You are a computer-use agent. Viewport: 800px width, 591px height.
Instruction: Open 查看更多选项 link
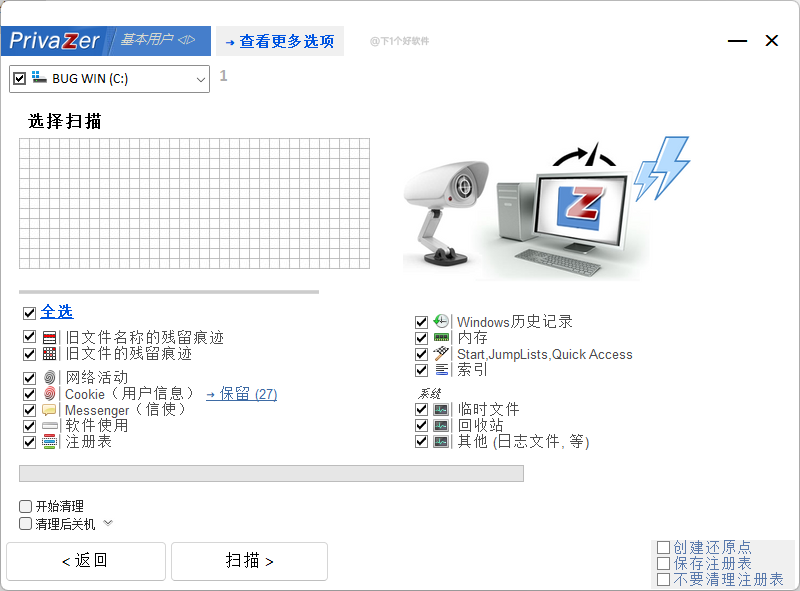click(x=280, y=41)
